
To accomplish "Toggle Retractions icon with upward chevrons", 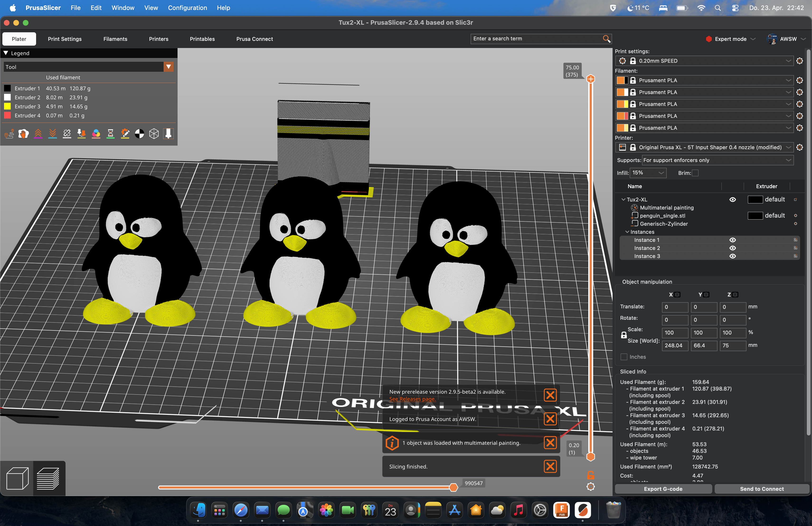I will (x=38, y=134).
